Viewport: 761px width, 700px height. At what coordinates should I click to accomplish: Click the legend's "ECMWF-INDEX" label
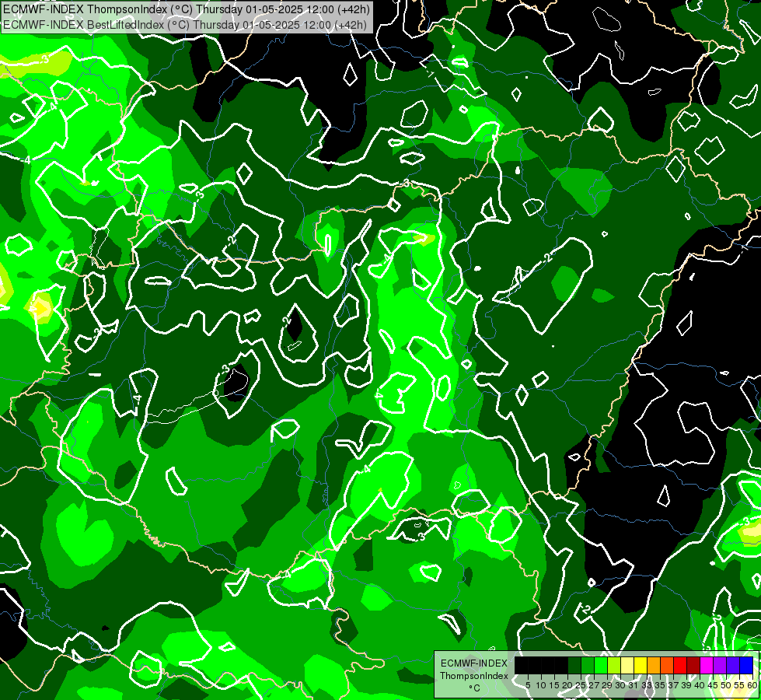474,663
